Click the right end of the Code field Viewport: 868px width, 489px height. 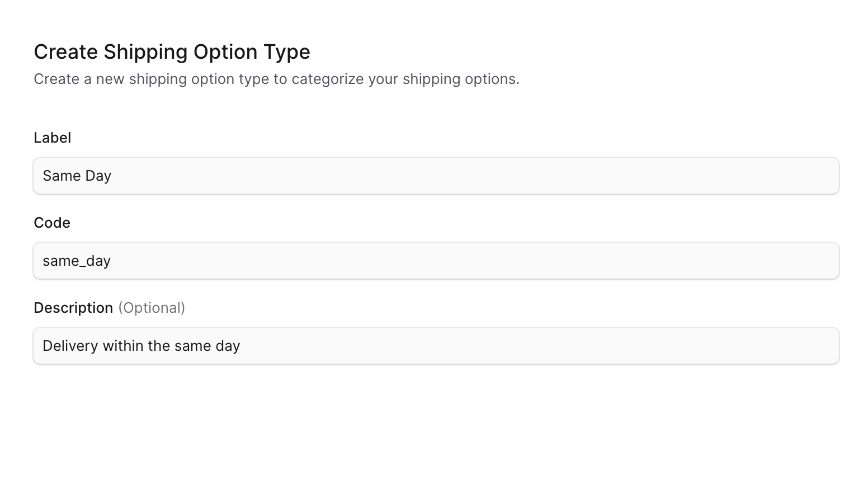click(822, 260)
